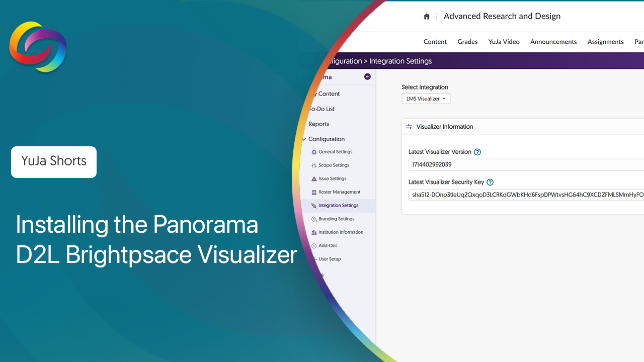Click the Visualizer Information header
The image size is (644, 362).
pos(445,127)
